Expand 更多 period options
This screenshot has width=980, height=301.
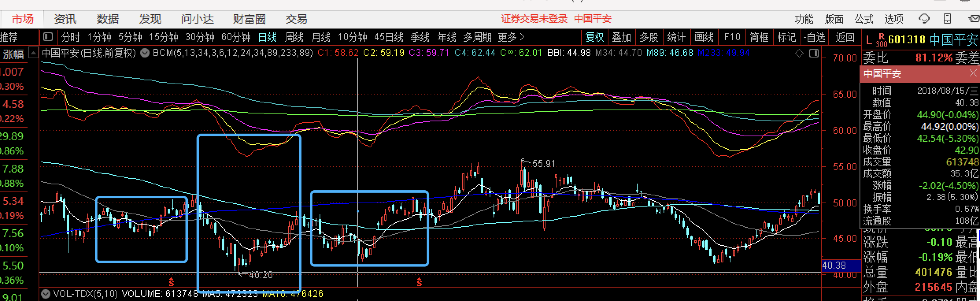(x=511, y=37)
